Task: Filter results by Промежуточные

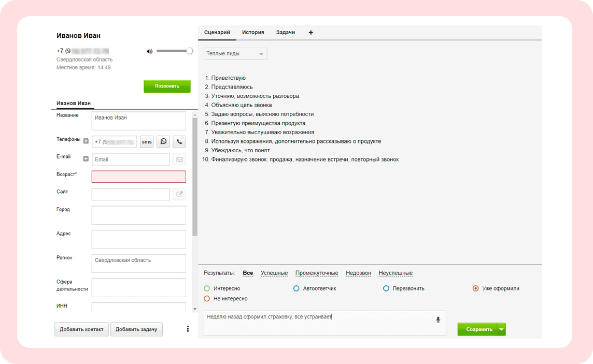Action: pos(317,273)
